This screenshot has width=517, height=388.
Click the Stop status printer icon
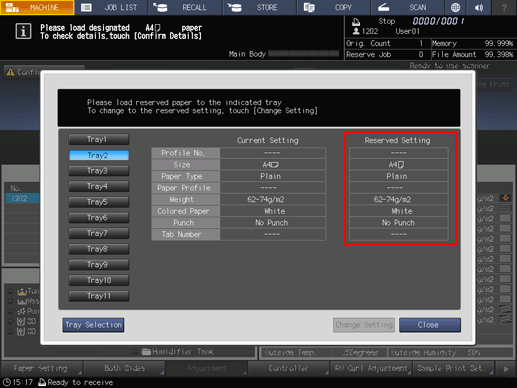pos(356,22)
